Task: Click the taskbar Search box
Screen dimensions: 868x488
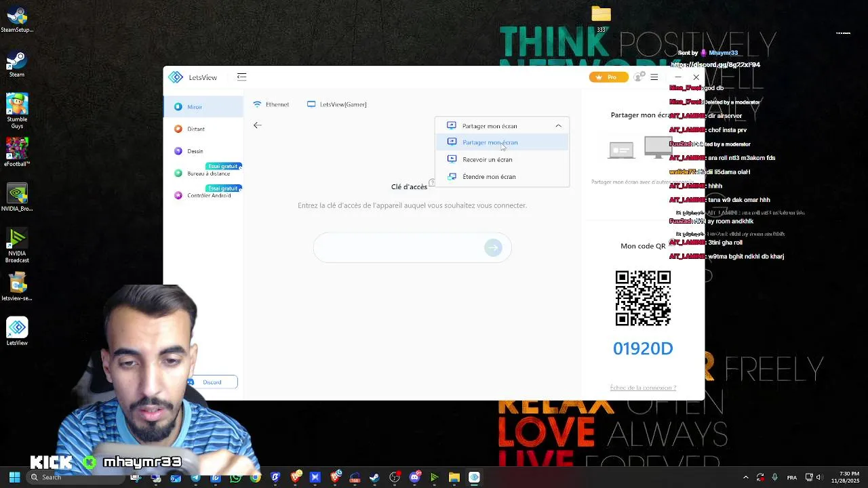Action: tap(76, 477)
